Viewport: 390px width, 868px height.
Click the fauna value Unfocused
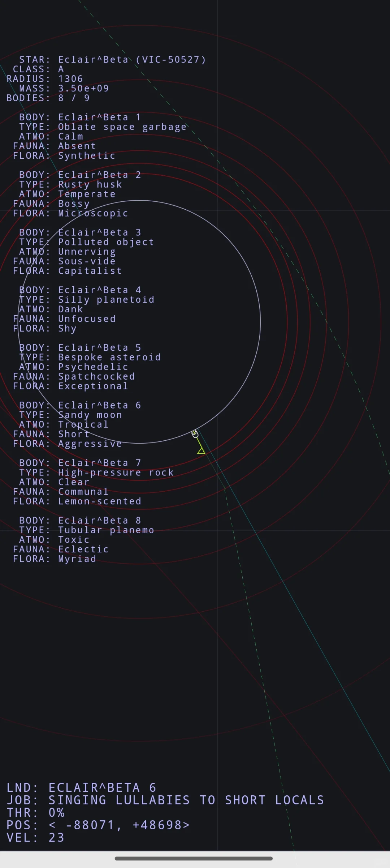click(87, 319)
